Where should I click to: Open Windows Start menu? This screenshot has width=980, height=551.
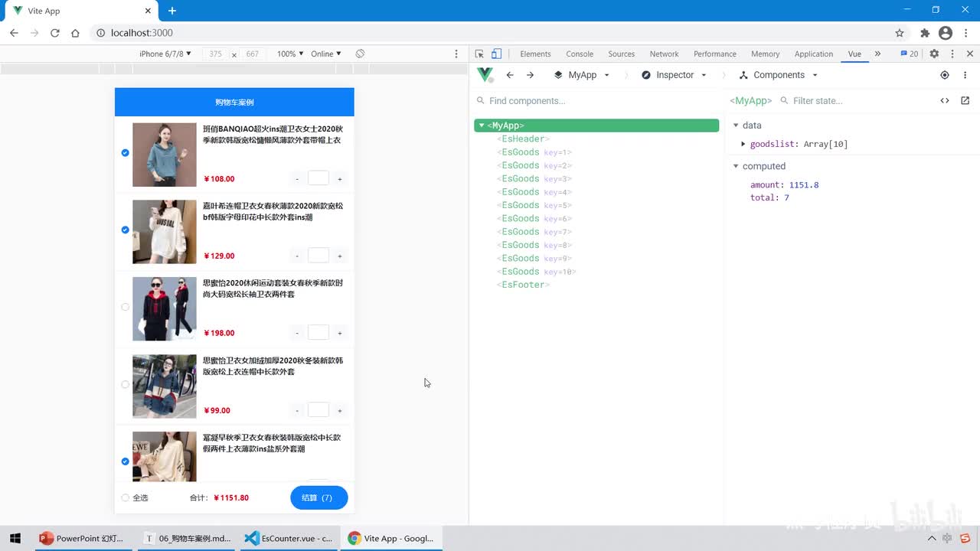(15, 538)
